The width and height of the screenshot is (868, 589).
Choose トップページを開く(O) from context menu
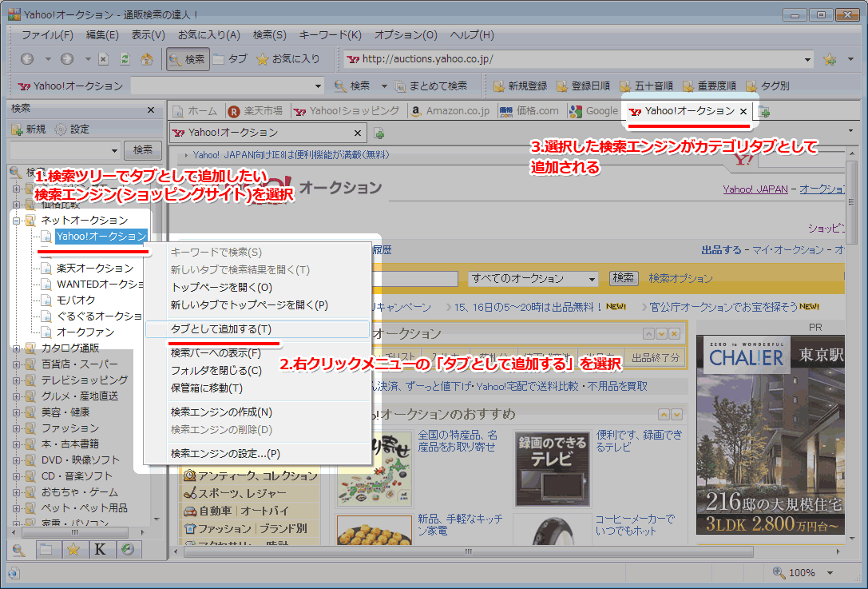(x=257, y=288)
